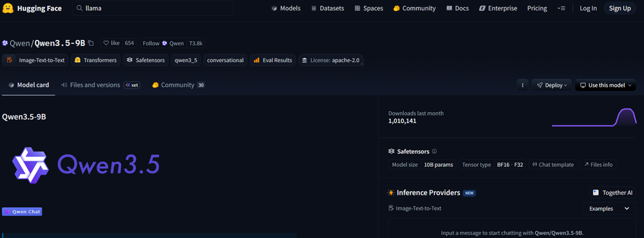The width and height of the screenshot is (644, 238).
Task: Click the Qwen3.5-9B model name in header
Action: click(x=59, y=43)
